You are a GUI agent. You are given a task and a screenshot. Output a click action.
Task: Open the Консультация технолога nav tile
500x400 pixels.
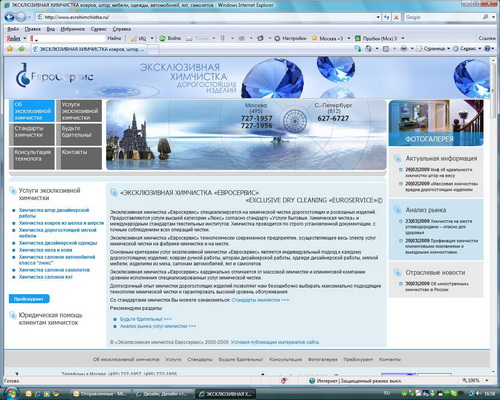click(x=32, y=158)
